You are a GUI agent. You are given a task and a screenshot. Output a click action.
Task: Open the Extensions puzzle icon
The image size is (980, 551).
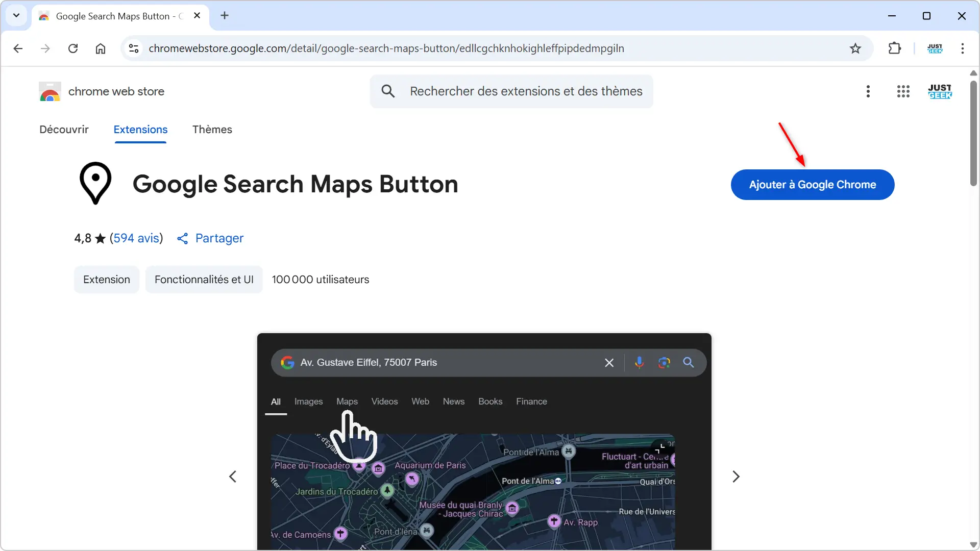pyautogui.click(x=895, y=48)
